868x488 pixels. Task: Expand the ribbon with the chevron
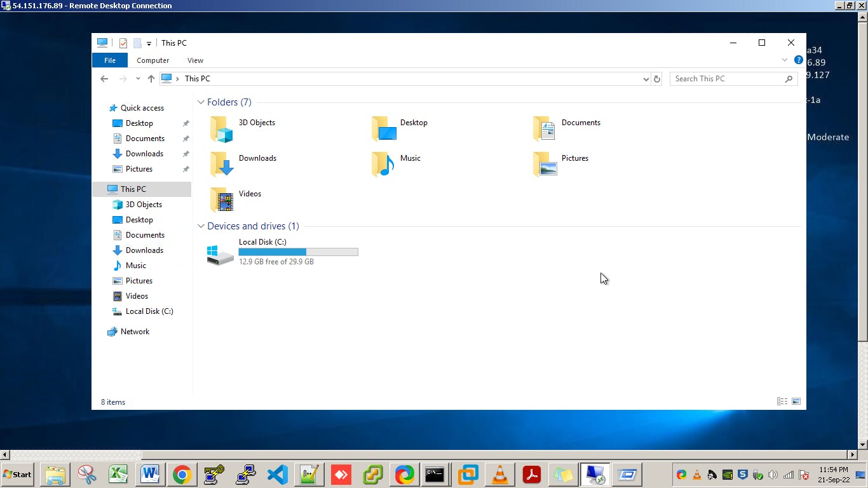click(x=785, y=60)
